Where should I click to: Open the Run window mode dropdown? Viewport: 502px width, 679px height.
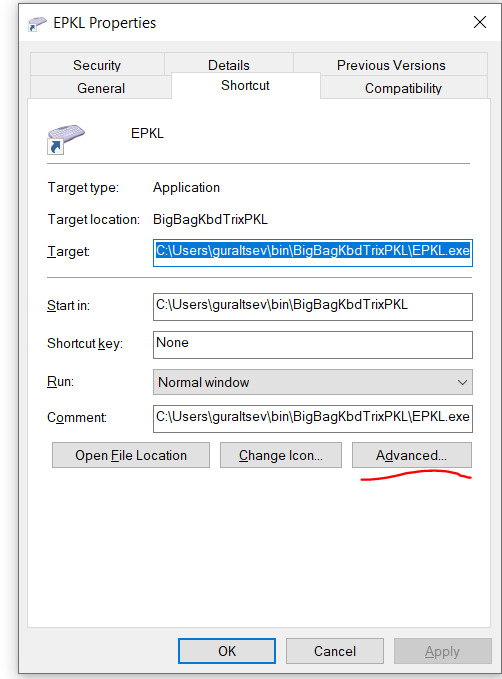(x=313, y=382)
